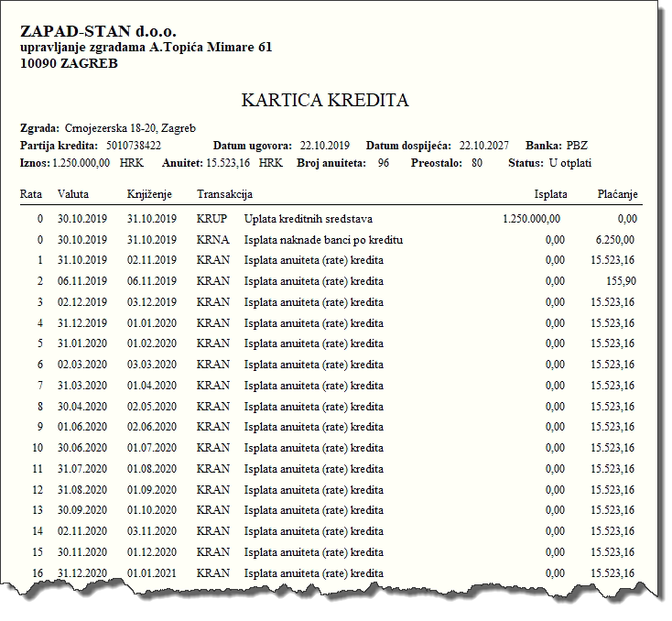Click date 06.11.2019 in the Valuta column
The width and height of the screenshot is (672, 621).
pos(82,281)
